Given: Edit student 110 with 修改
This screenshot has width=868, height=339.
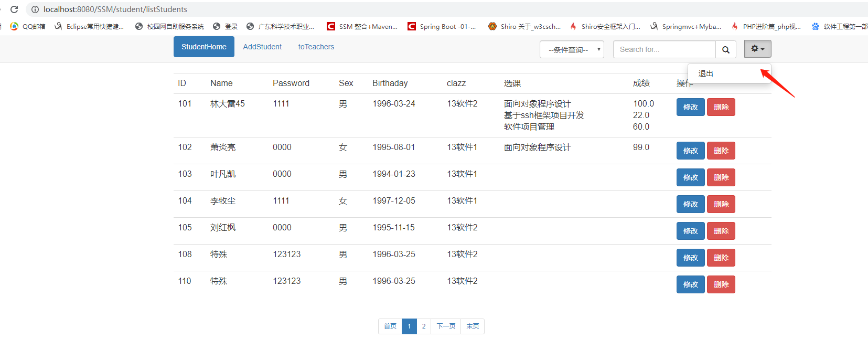Looking at the screenshot, I should coord(690,284).
